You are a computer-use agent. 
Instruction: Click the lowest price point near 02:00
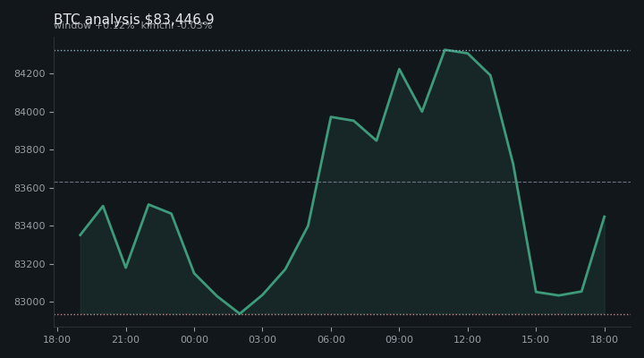240,313
